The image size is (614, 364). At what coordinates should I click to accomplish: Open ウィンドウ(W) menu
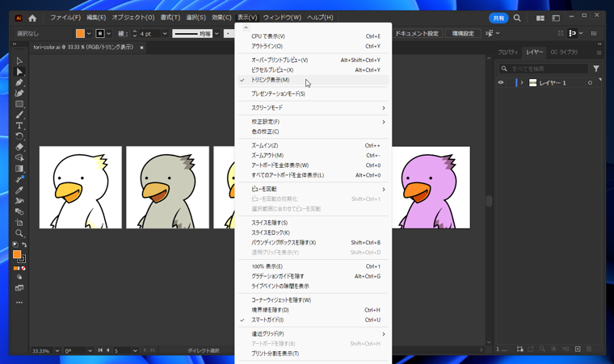click(282, 18)
